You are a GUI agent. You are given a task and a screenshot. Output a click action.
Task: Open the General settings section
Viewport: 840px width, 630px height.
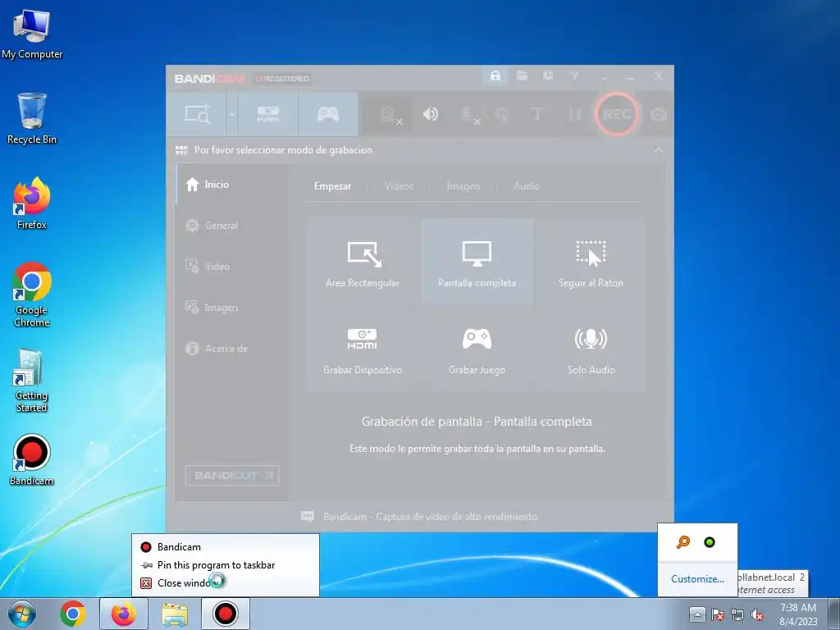pos(231,226)
